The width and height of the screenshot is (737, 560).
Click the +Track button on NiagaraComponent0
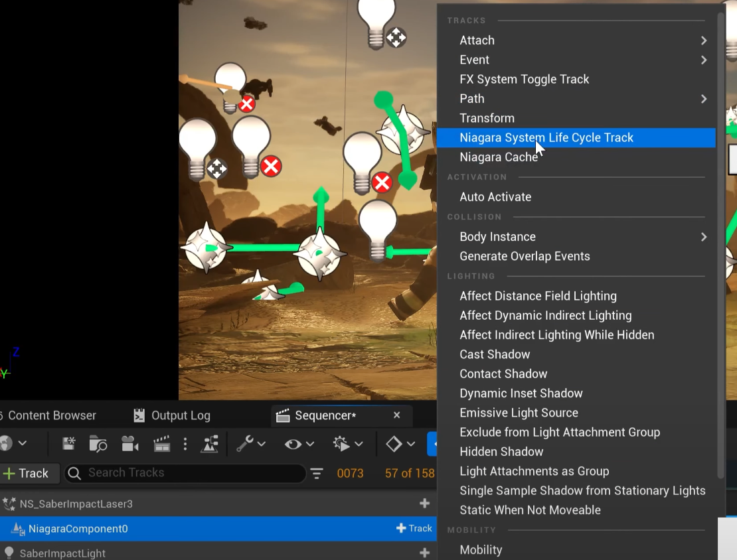414,528
